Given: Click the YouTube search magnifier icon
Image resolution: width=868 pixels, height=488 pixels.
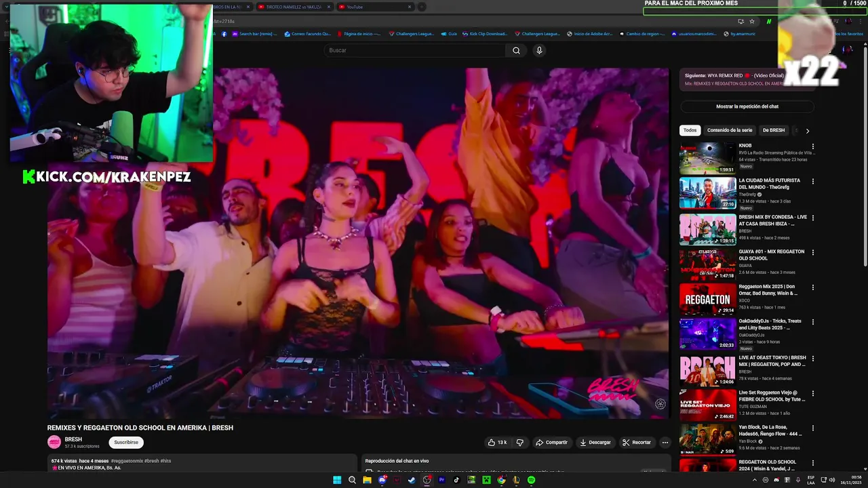Looking at the screenshot, I should tap(516, 50).
